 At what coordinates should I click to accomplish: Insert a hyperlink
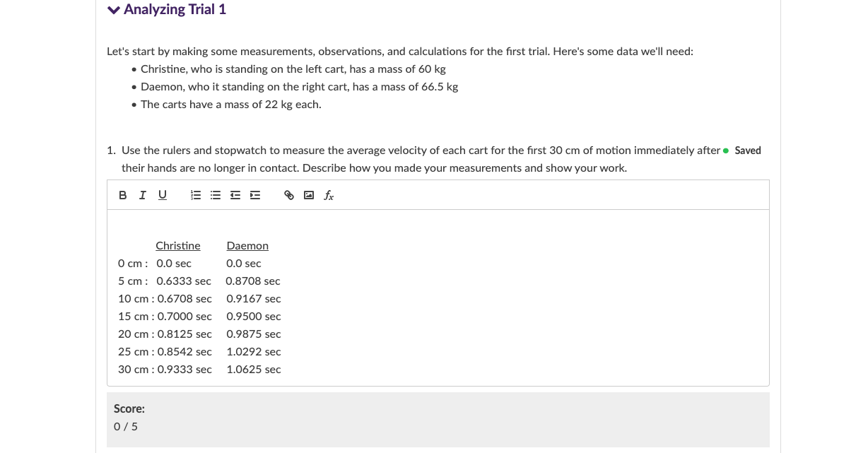pos(289,195)
